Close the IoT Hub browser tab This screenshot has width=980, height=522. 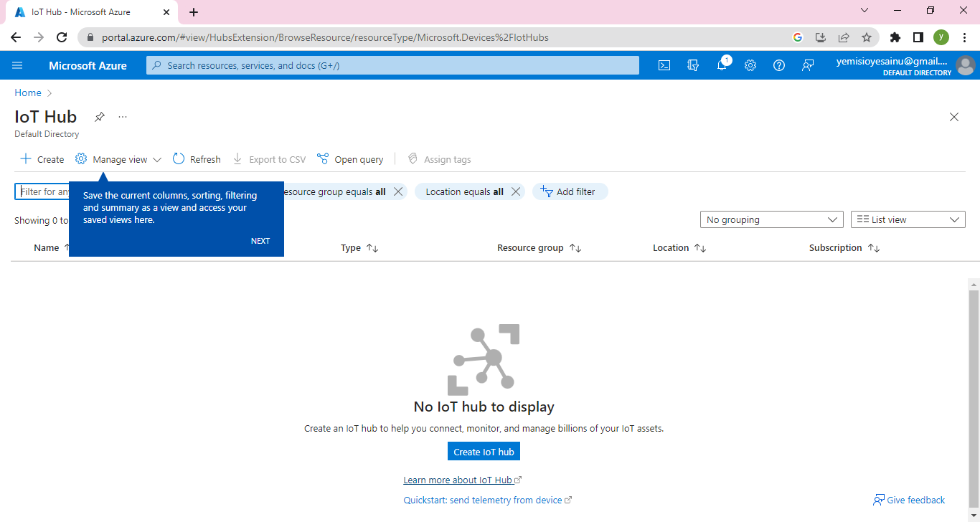[x=167, y=12]
